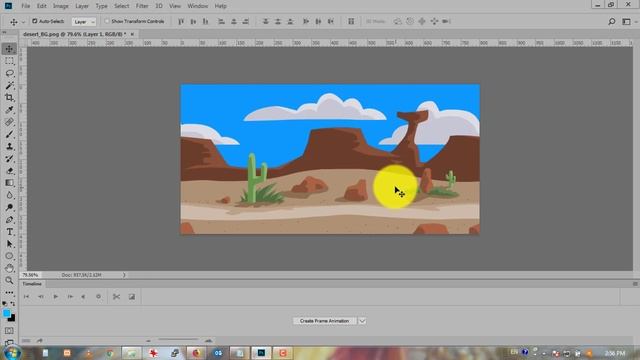Image resolution: width=640 pixels, height=360 pixels.
Task: Select the Zoom tool in the toolbox
Action: click(x=9, y=280)
